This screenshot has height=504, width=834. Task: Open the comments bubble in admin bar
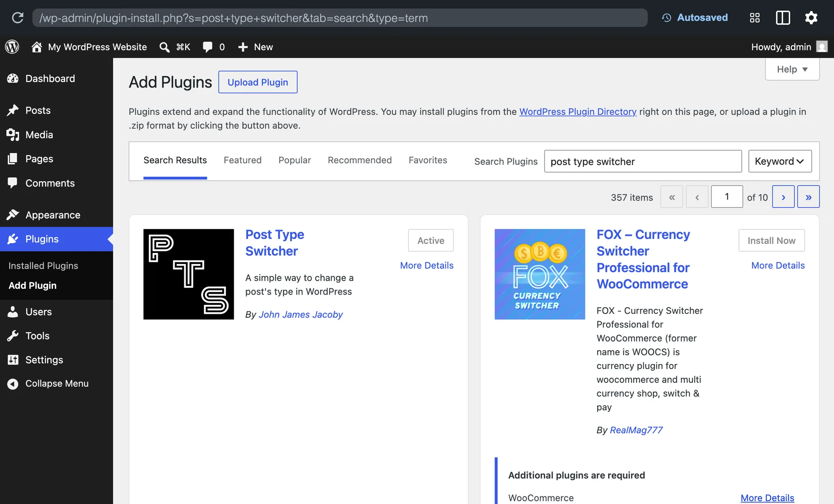click(x=207, y=47)
